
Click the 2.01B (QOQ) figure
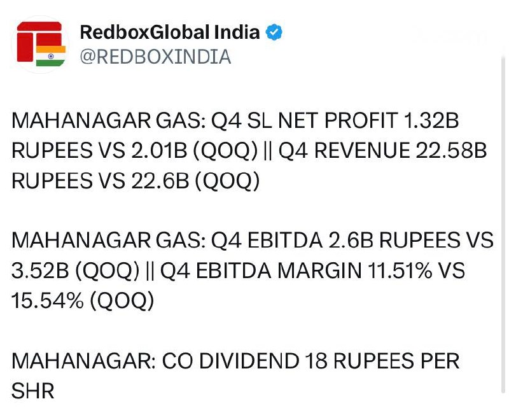coord(195,151)
